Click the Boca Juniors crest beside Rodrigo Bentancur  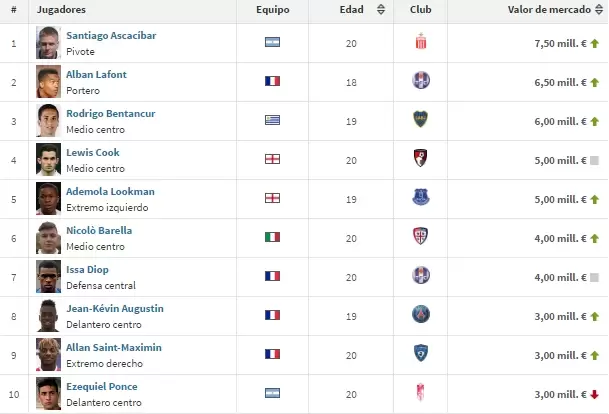coord(420,120)
